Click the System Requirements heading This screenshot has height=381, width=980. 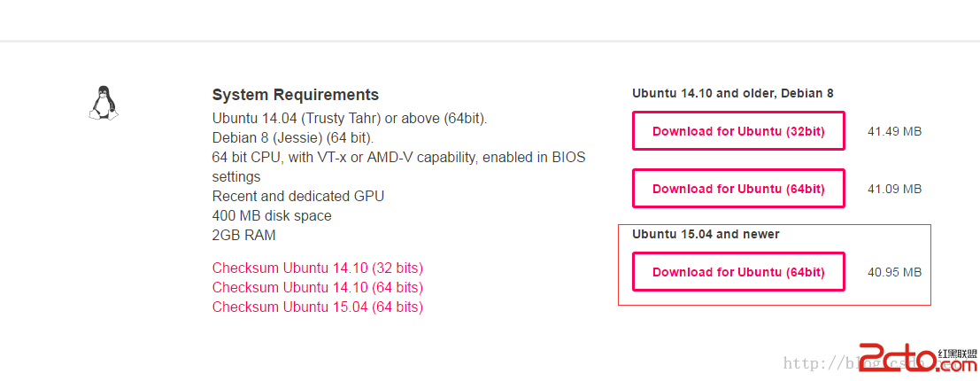pyautogui.click(x=295, y=95)
